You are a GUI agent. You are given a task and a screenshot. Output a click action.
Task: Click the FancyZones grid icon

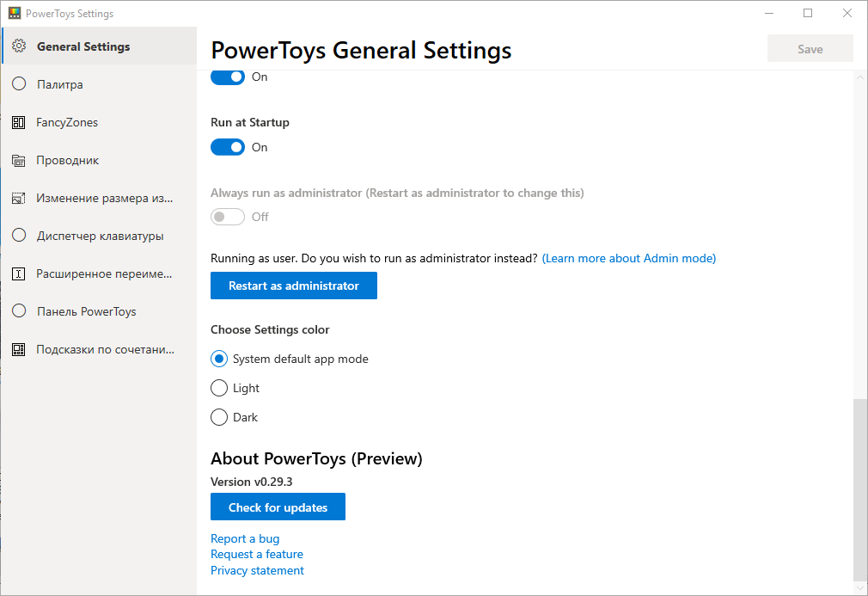point(19,122)
